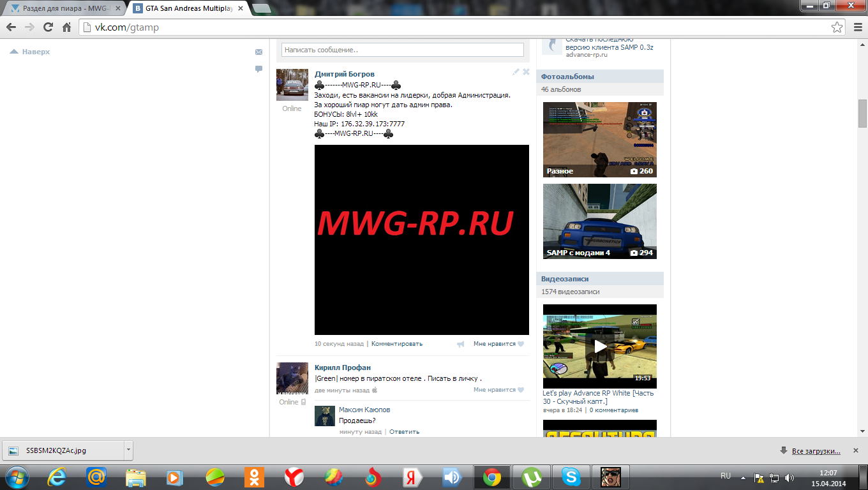868x490 pixels.
Task: Go back with the browser back arrow
Action: 11,27
